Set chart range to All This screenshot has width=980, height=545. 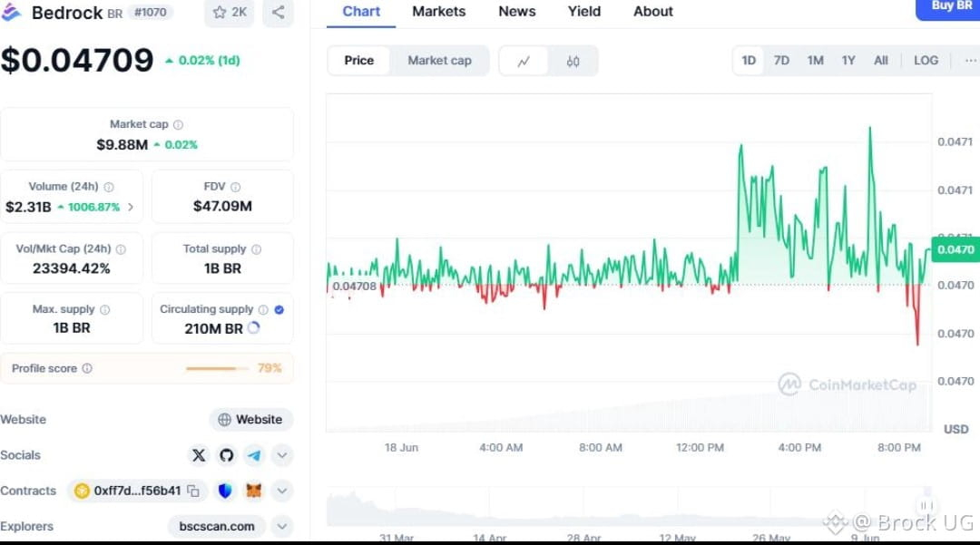pyautogui.click(x=880, y=61)
